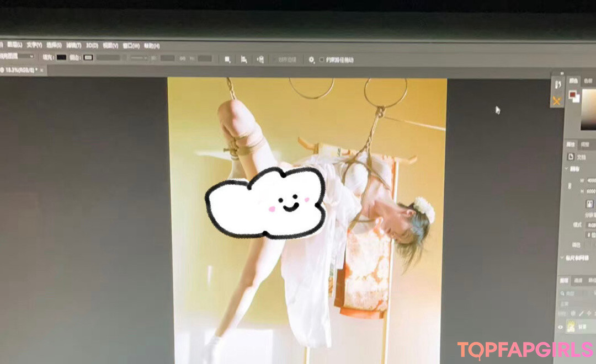The width and height of the screenshot is (596, 364).
Task: Open the gear settings in options bar
Action: pyautogui.click(x=311, y=59)
